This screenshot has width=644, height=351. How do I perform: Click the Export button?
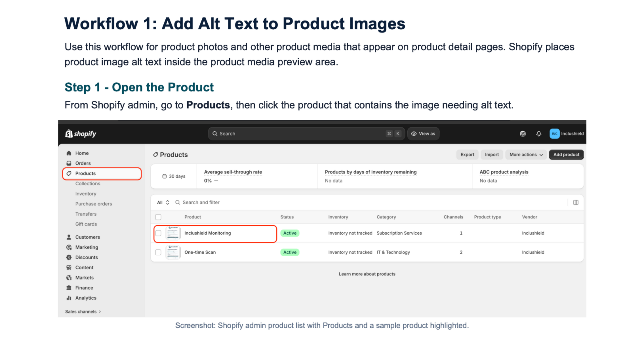(467, 155)
